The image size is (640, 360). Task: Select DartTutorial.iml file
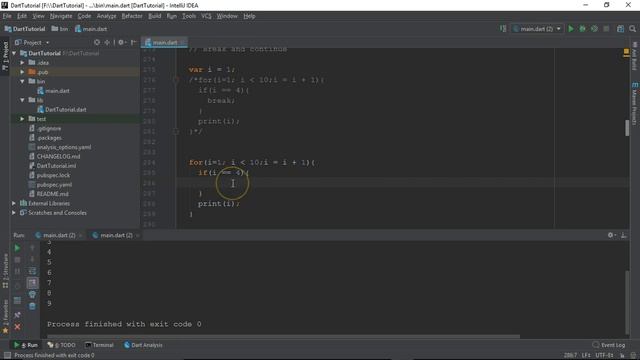pos(53,166)
